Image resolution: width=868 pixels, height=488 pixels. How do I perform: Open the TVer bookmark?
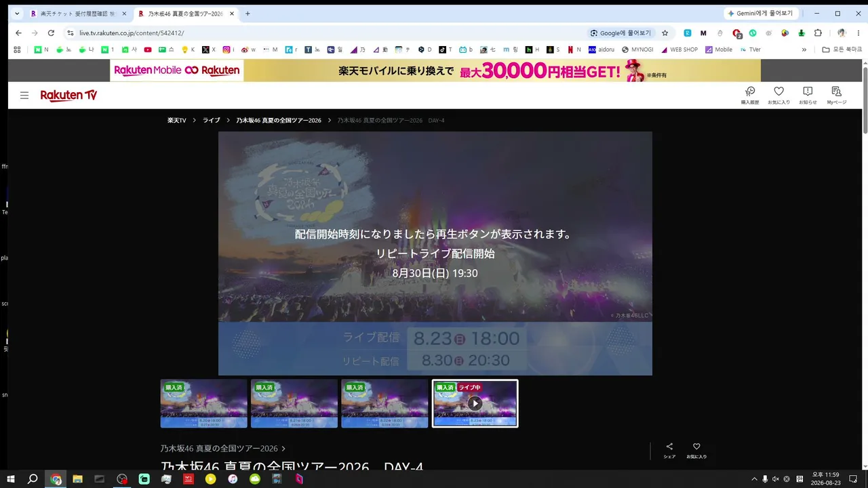(x=751, y=49)
